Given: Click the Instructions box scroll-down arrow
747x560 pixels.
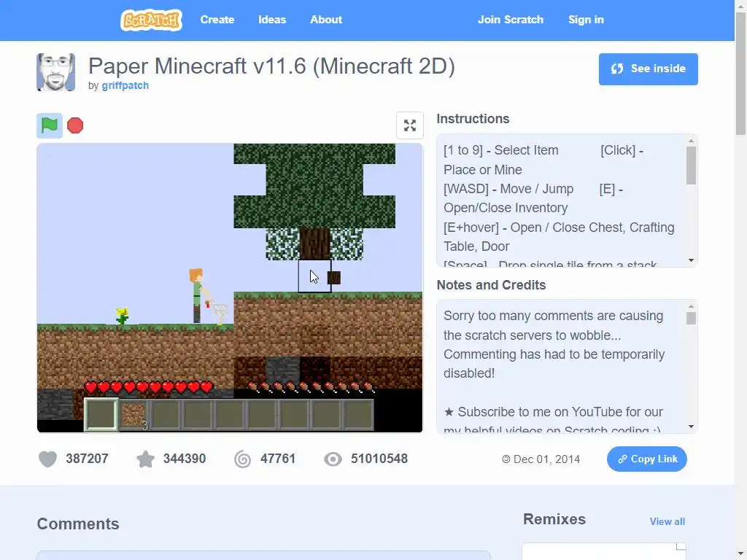Looking at the screenshot, I should click(x=691, y=260).
